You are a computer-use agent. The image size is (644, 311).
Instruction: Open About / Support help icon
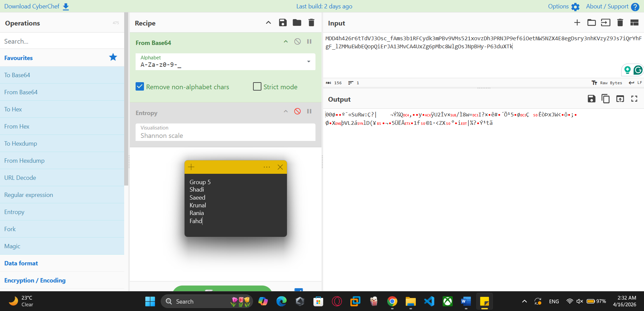[635, 7]
